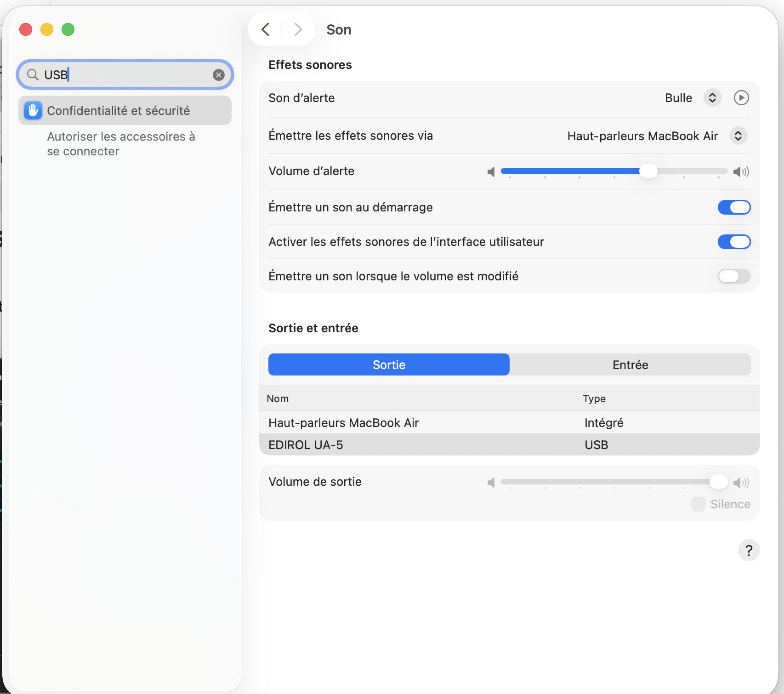Click the forward navigation chevron
The width and height of the screenshot is (784, 694).
pyautogui.click(x=298, y=29)
